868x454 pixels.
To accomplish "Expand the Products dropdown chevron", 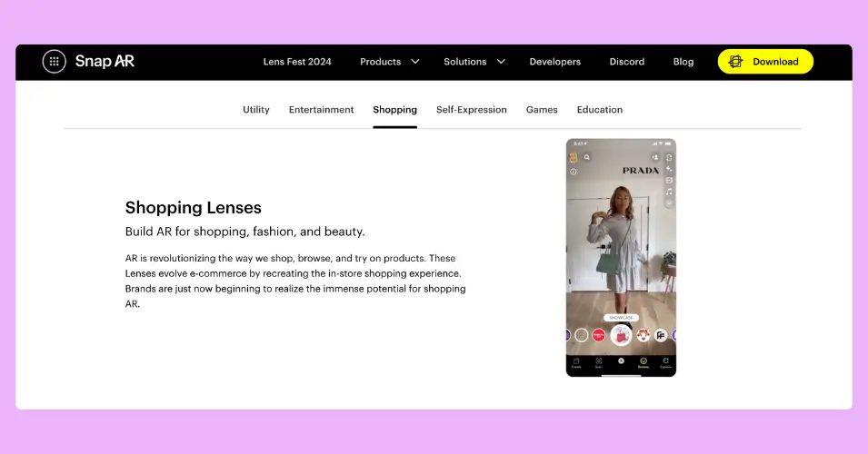I will coord(415,62).
